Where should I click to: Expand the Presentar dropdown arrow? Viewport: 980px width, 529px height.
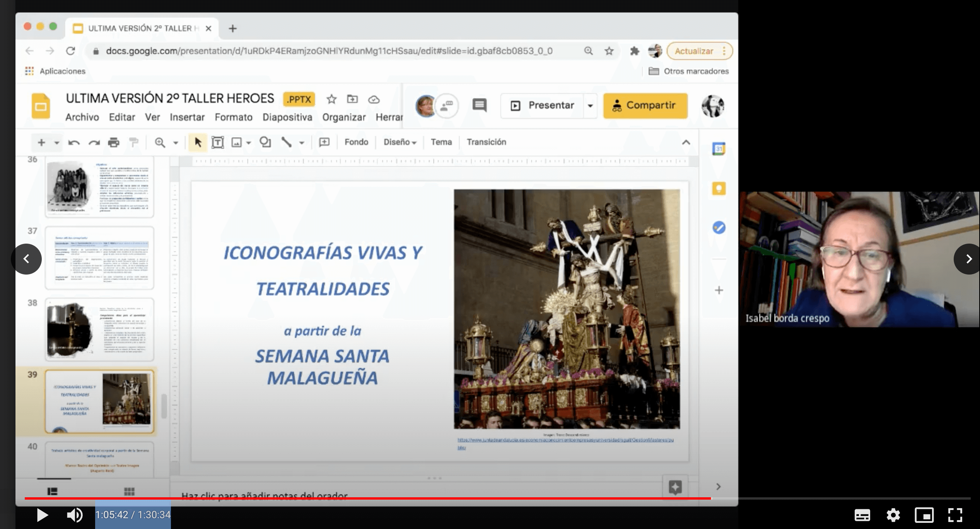(x=590, y=106)
